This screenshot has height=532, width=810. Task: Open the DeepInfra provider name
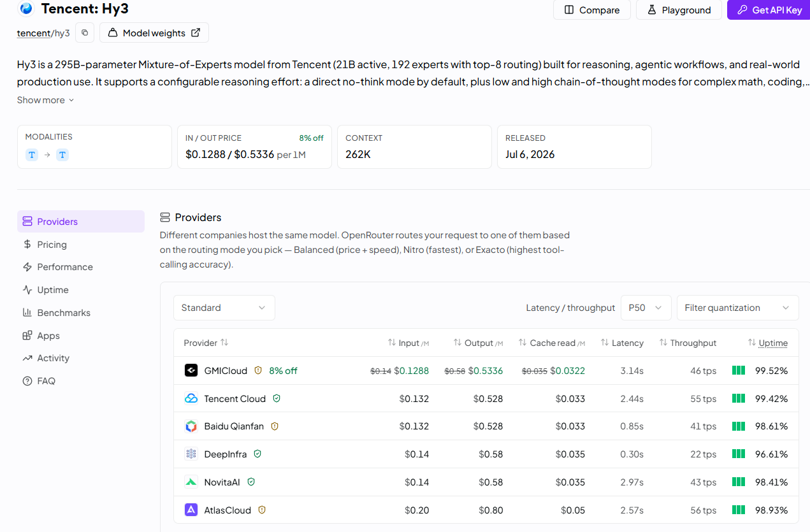tap(225, 454)
